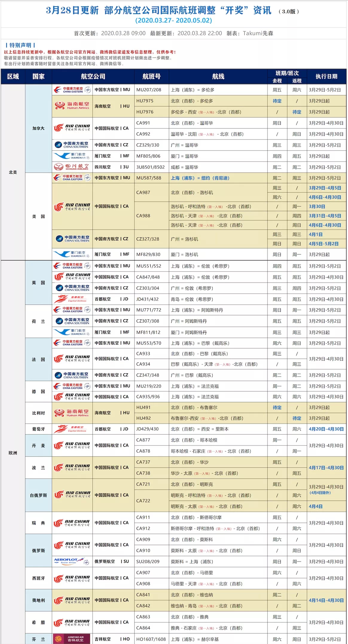Click Air China logo in CA847/848 row
Viewport: 348px width, 644px height.
tap(72, 277)
